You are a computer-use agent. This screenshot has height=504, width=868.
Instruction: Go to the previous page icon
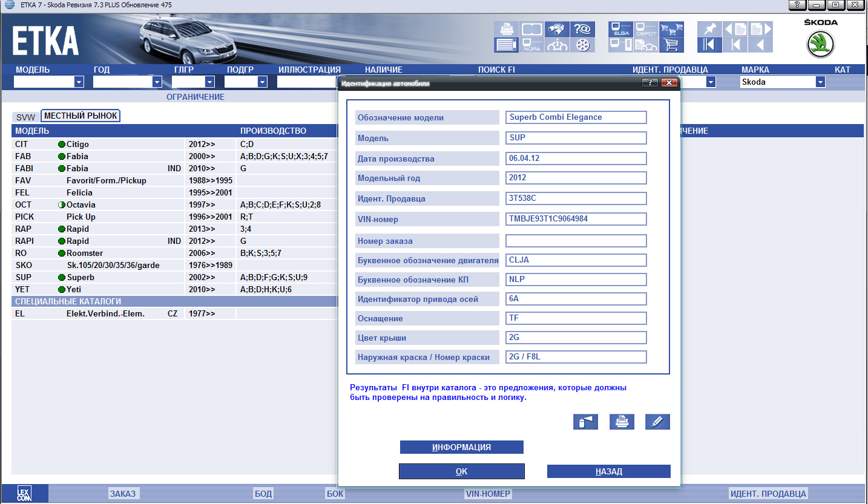735,29
